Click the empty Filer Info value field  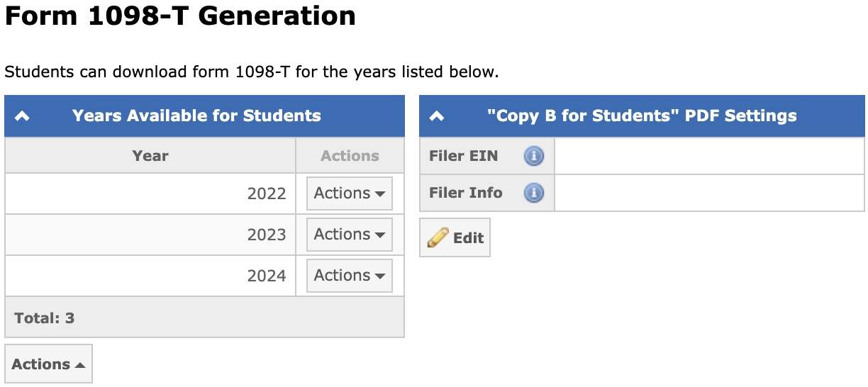708,193
